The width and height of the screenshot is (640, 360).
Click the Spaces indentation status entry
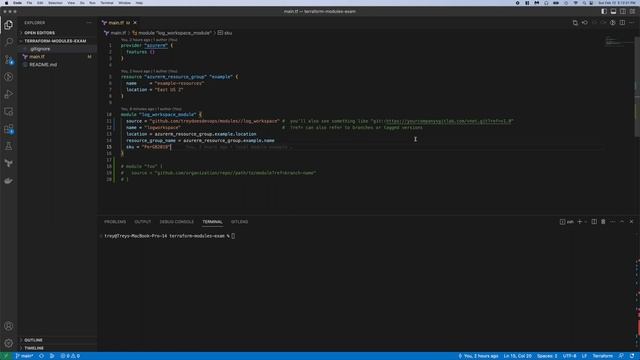click(x=547, y=356)
